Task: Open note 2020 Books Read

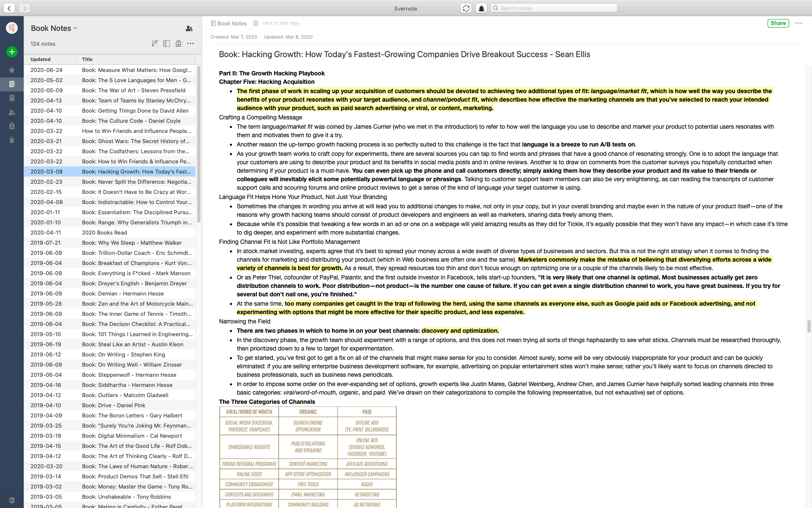Action: (110, 232)
